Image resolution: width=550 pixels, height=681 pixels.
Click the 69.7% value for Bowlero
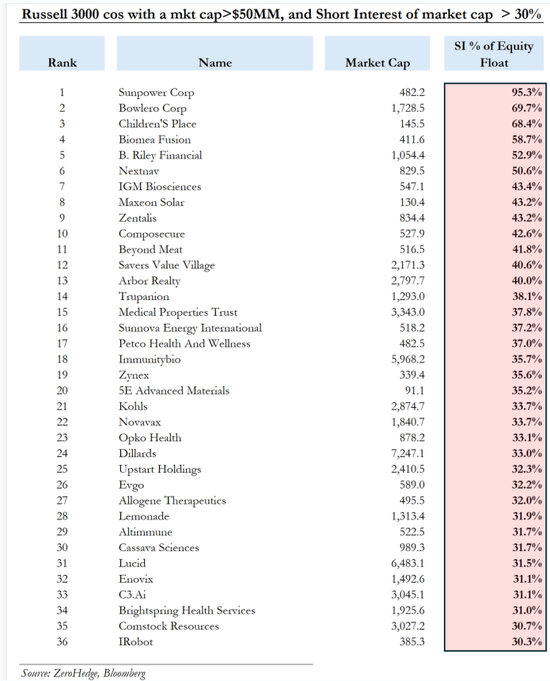click(x=527, y=108)
